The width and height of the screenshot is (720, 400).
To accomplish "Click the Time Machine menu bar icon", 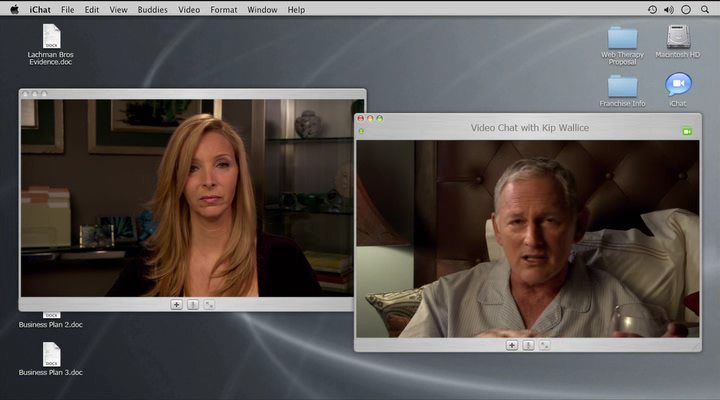I will [x=652, y=10].
